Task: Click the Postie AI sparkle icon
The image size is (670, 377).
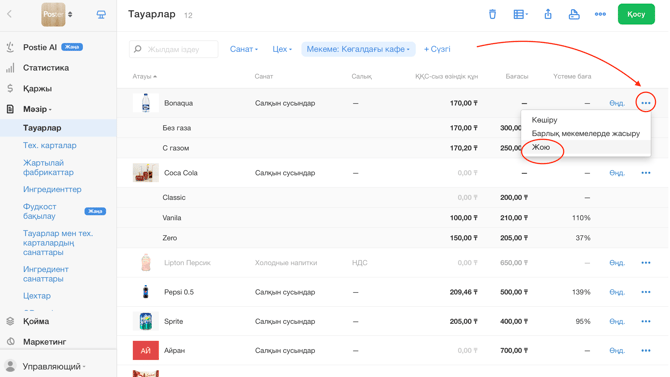Action: tap(10, 47)
